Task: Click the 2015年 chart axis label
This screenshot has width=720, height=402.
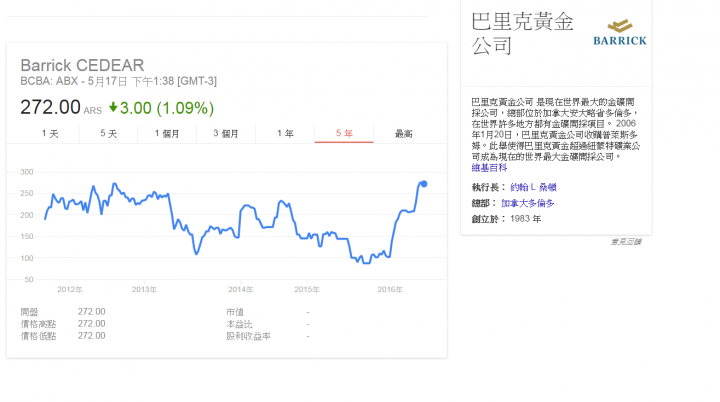Action: point(306,290)
